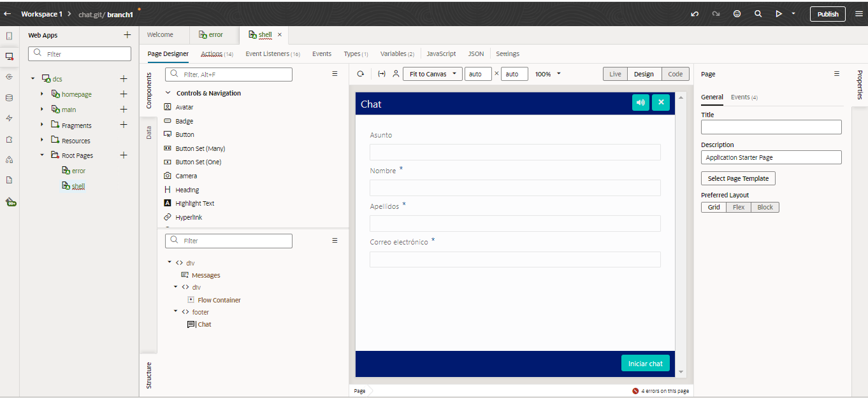Open Business Objects database icon in sidebar

(9, 97)
